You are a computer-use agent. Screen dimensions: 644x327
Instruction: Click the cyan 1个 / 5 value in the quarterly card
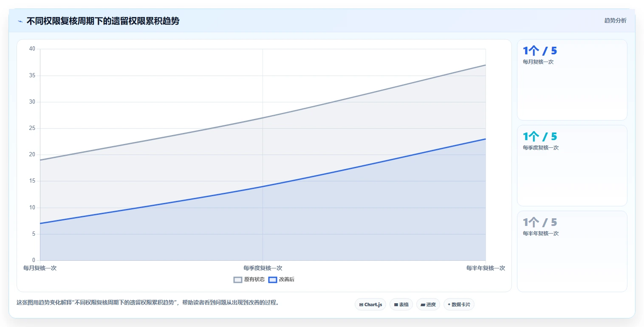pos(540,137)
